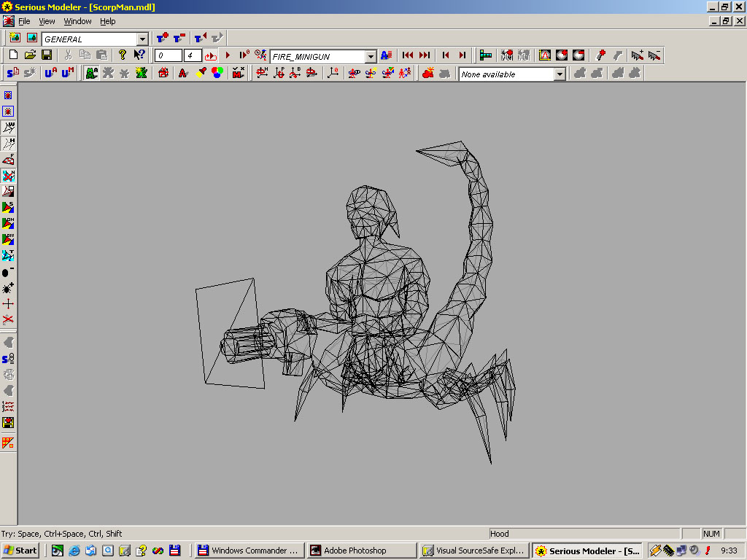Click the yellow question mark help icon
The height and width of the screenshot is (560, 747).
tap(123, 55)
